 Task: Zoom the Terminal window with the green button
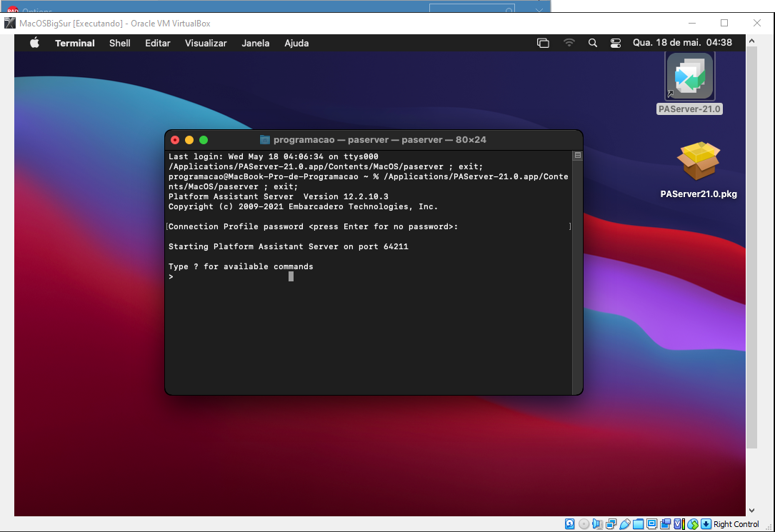tap(204, 140)
